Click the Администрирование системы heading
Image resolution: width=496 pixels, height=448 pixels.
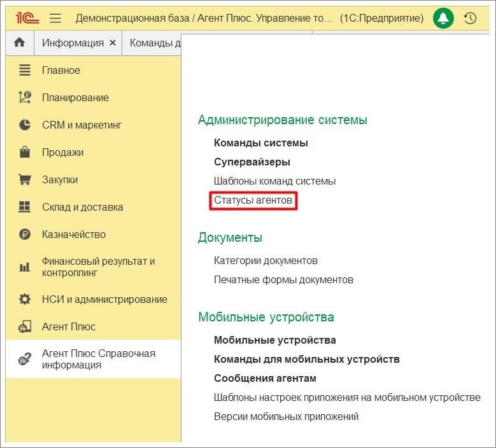pos(283,120)
